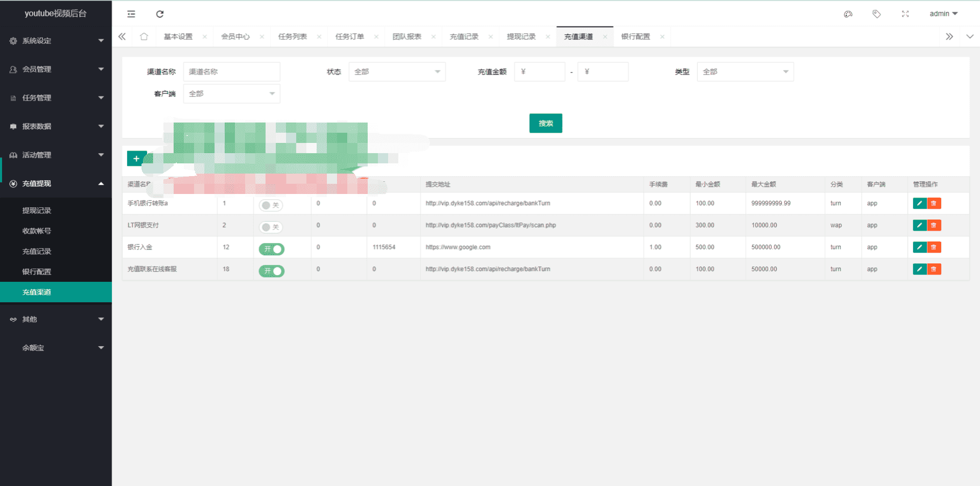
Task: Open 提现记录 in the sidebar
Action: pyautogui.click(x=37, y=210)
